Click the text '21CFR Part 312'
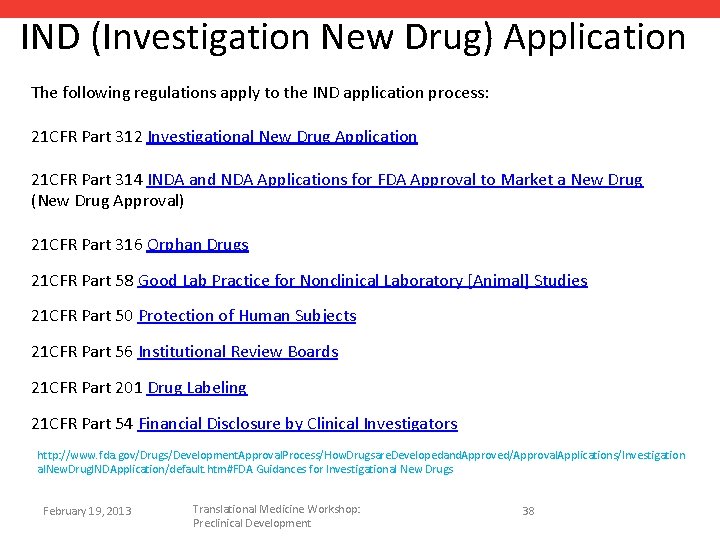The height and width of the screenshot is (540, 720). click(87, 137)
